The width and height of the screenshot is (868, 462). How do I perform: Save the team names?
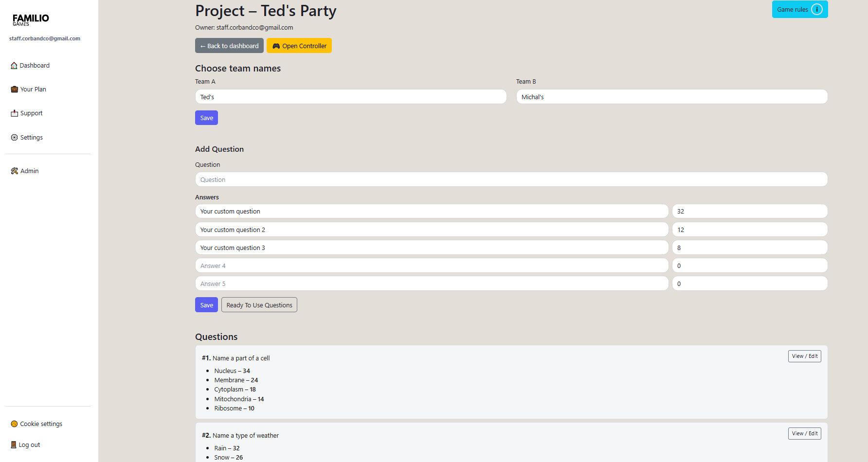pyautogui.click(x=206, y=118)
